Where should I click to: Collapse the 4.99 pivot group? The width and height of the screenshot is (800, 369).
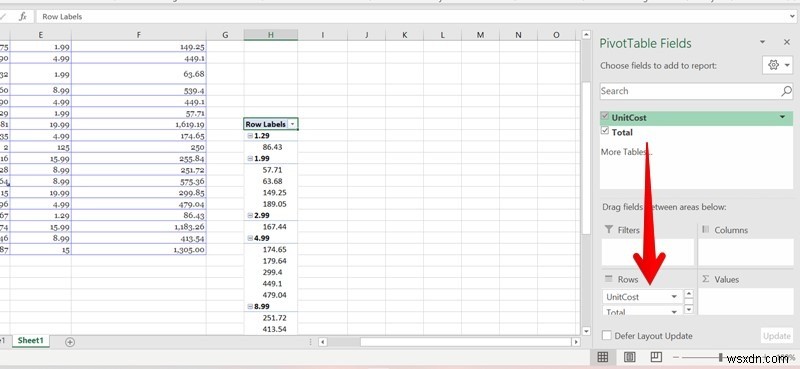click(x=250, y=238)
